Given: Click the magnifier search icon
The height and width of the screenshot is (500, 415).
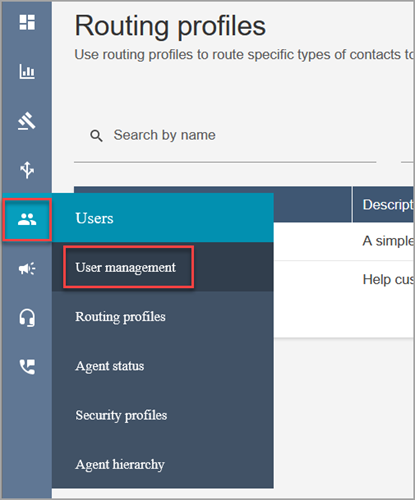Looking at the screenshot, I should pos(96,136).
